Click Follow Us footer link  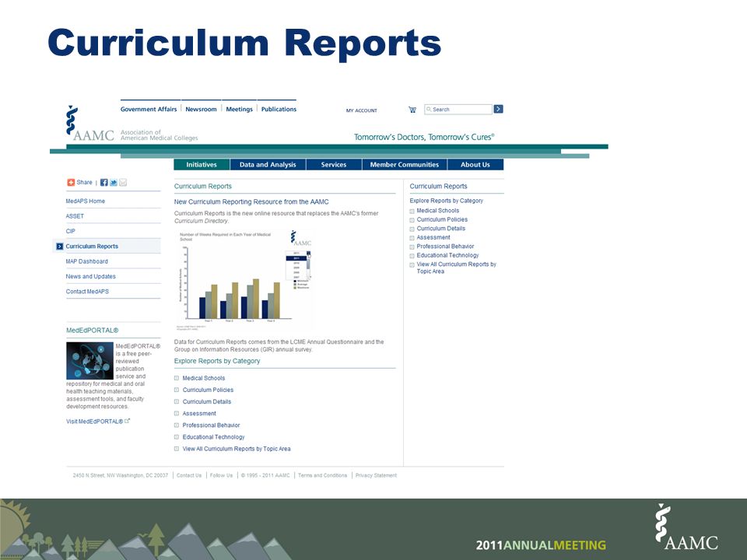[x=222, y=475]
